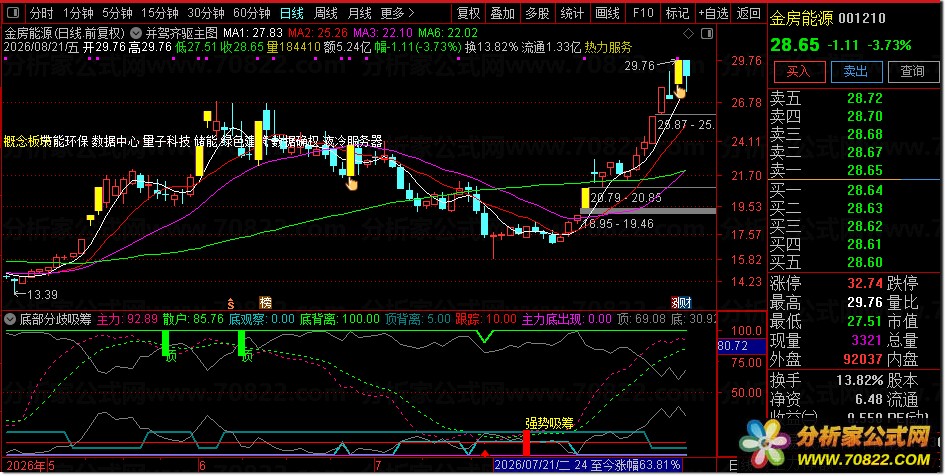Click the hand pointer icon near price 29.76
Screen dimensions: 947x476
click(x=681, y=91)
